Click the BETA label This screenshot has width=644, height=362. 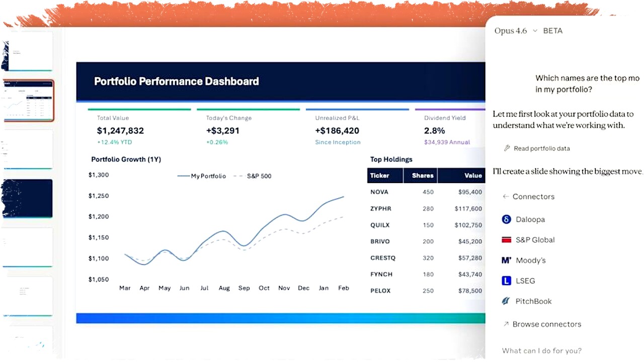pyautogui.click(x=552, y=31)
